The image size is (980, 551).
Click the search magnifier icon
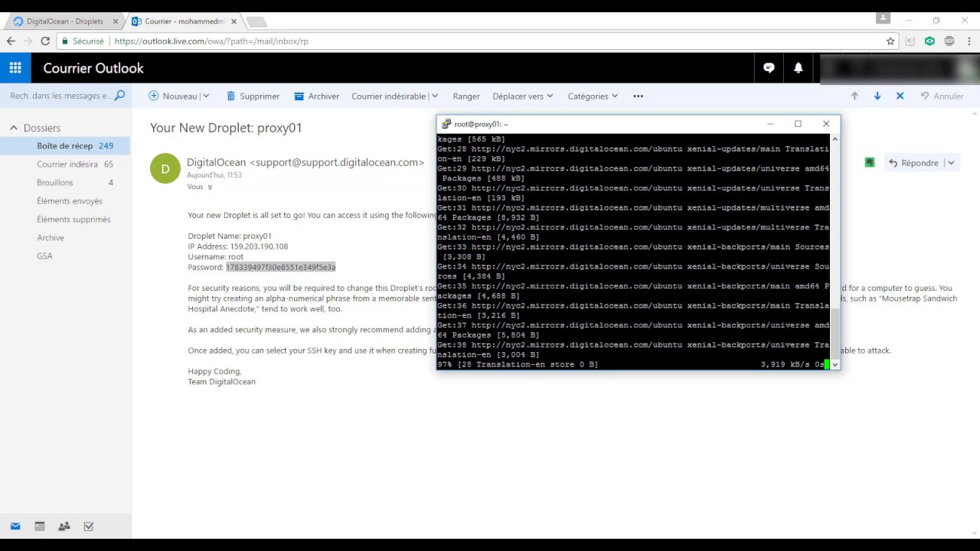[x=119, y=96]
